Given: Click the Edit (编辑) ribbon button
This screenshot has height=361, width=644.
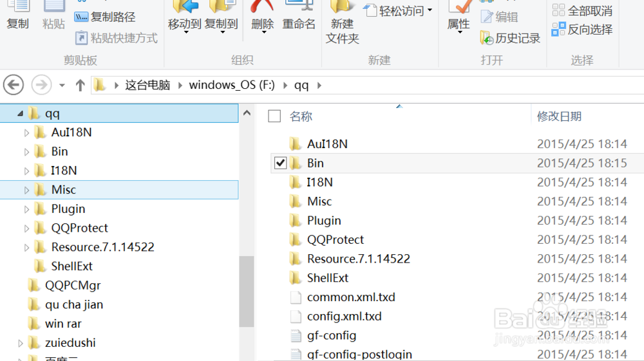Looking at the screenshot, I should [500, 17].
